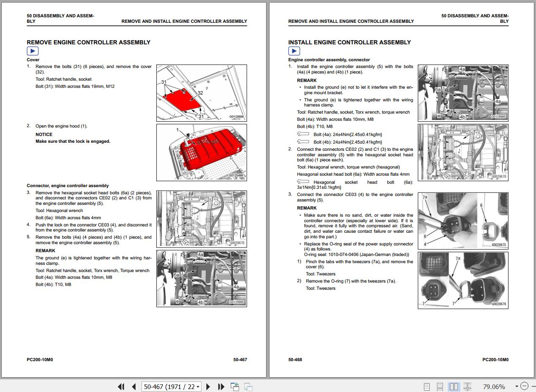Play the video icon under Remove Engine Controller
The image size is (536, 392).
[33, 51]
